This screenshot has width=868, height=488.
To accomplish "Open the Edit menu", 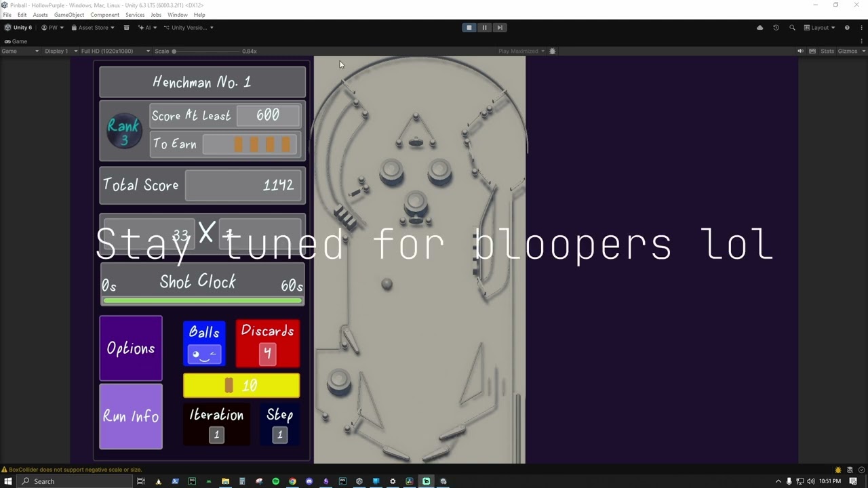I will 22,15.
